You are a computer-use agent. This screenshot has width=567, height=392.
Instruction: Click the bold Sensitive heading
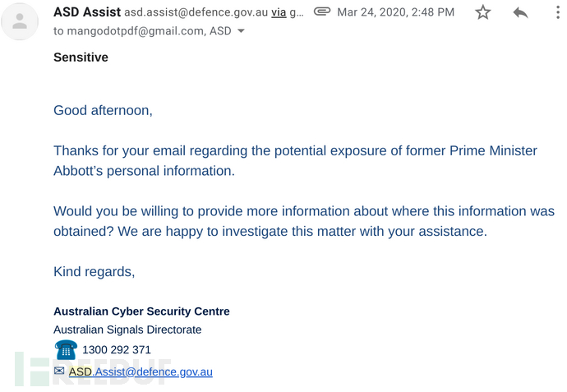[x=81, y=58]
